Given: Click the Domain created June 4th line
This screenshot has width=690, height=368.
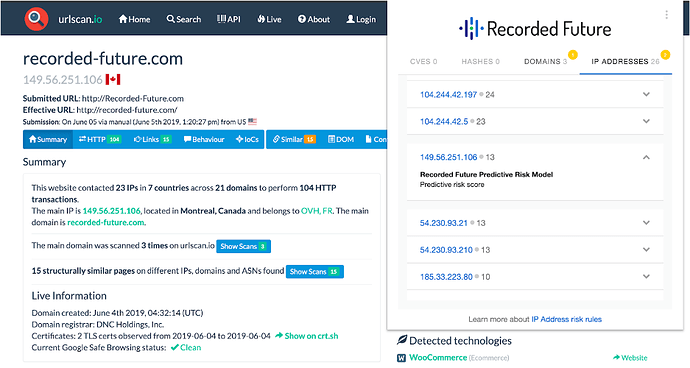Looking at the screenshot, I should coord(117,313).
